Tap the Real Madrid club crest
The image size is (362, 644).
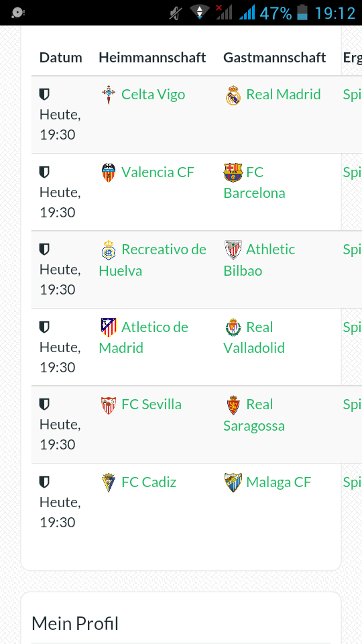[233, 95]
